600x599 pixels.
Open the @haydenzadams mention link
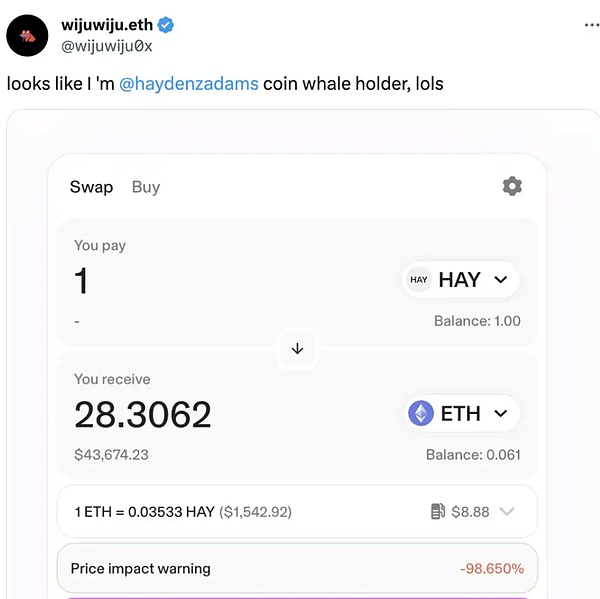click(189, 83)
